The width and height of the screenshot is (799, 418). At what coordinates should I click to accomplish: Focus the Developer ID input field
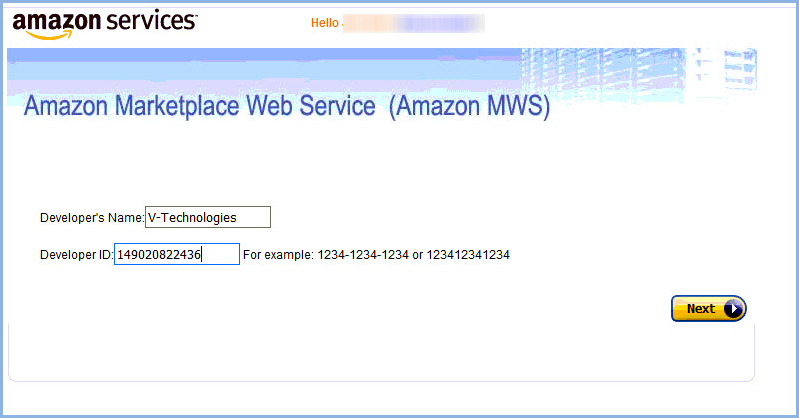coord(177,254)
